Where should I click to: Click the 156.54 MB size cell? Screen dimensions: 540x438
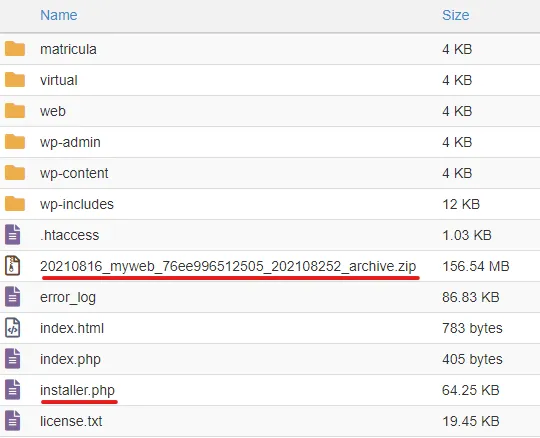(476, 266)
